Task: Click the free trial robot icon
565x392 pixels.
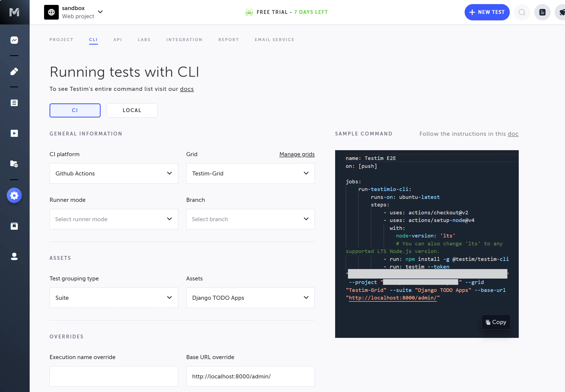Action: point(249,12)
